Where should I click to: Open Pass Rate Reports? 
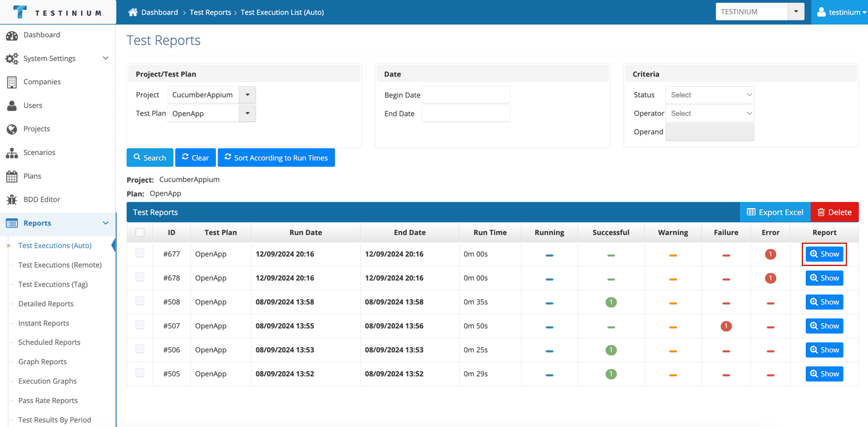coord(48,401)
